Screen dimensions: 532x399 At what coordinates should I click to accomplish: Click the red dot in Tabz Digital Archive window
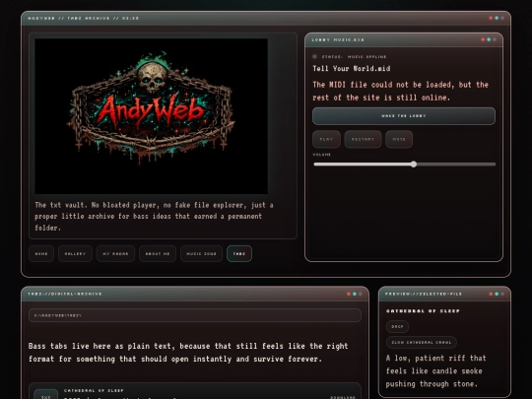(349, 294)
